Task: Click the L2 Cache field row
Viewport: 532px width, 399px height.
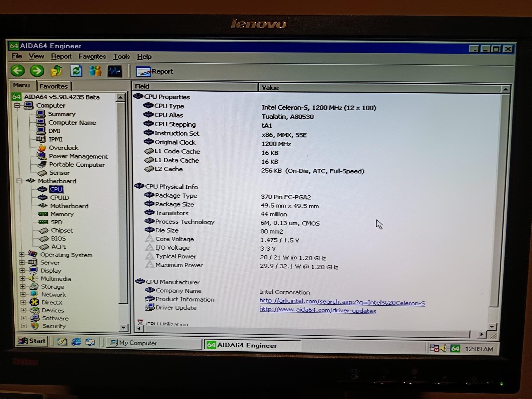Action: tap(254, 170)
